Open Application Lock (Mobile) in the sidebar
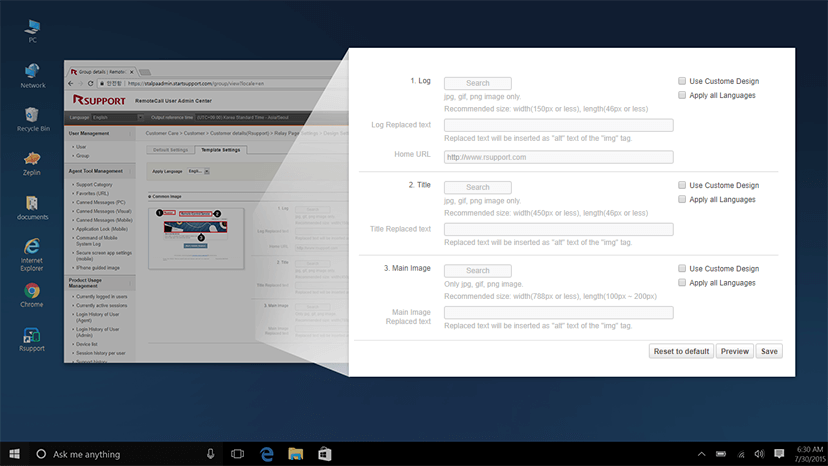Viewport: 828px width, 466px height. point(102,229)
